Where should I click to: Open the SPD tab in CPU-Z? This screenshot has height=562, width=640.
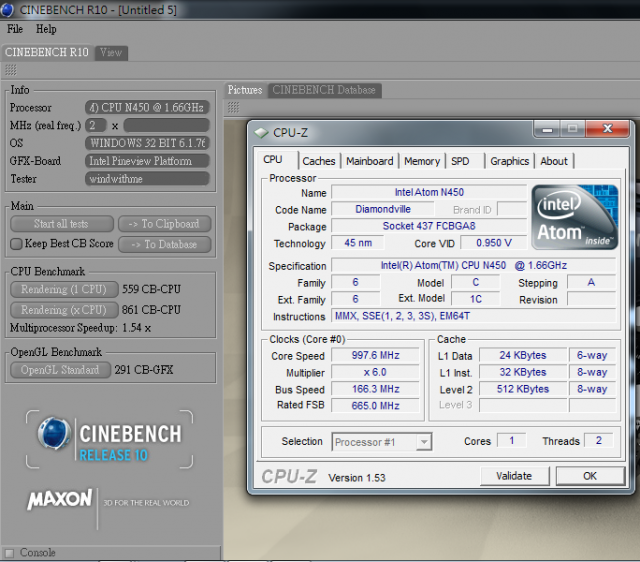point(460,161)
